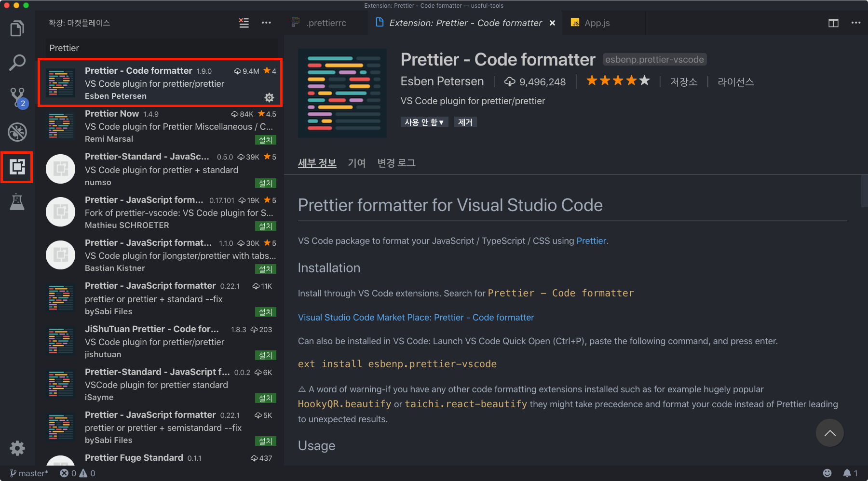Open the 저장소 repository link

click(x=684, y=81)
